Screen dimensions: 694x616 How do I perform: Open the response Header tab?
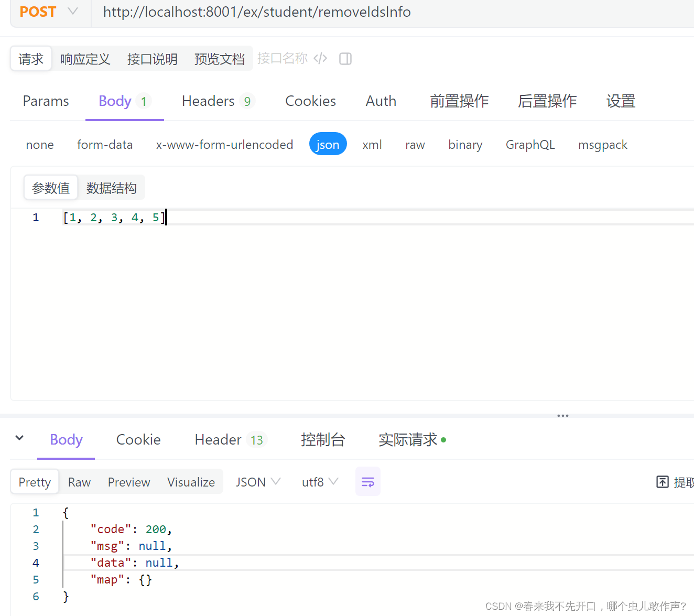231,439
